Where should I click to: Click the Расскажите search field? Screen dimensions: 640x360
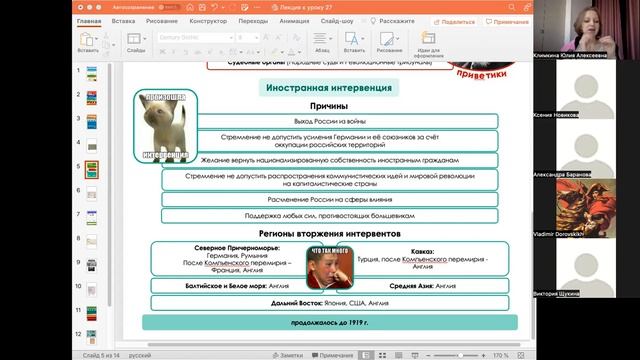[393, 21]
